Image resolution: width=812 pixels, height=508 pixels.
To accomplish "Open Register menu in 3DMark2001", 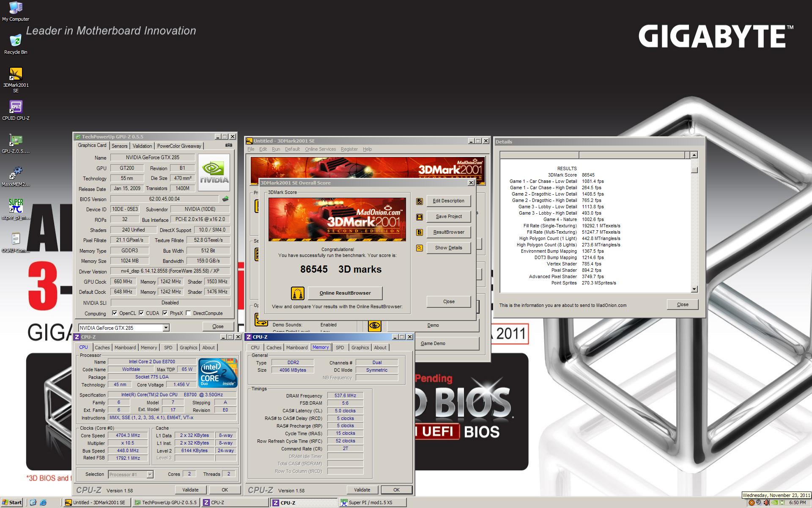I will (x=349, y=149).
